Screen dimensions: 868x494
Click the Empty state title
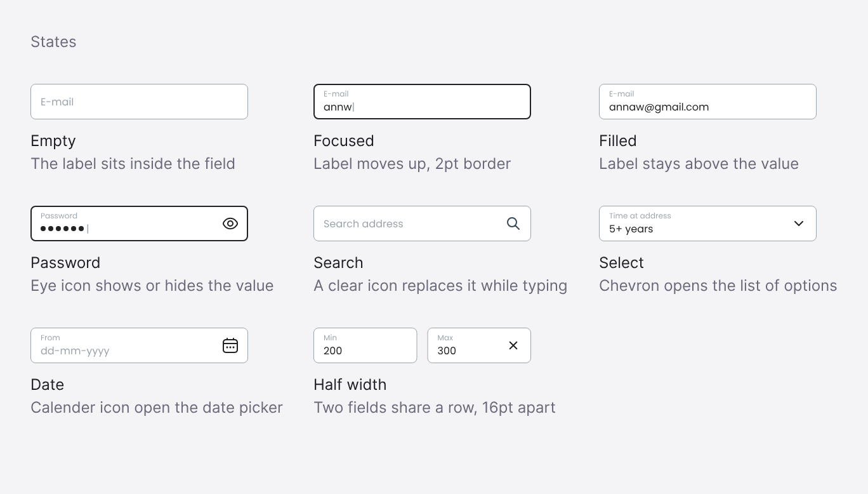pyautogui.click(x=53, y=141)
